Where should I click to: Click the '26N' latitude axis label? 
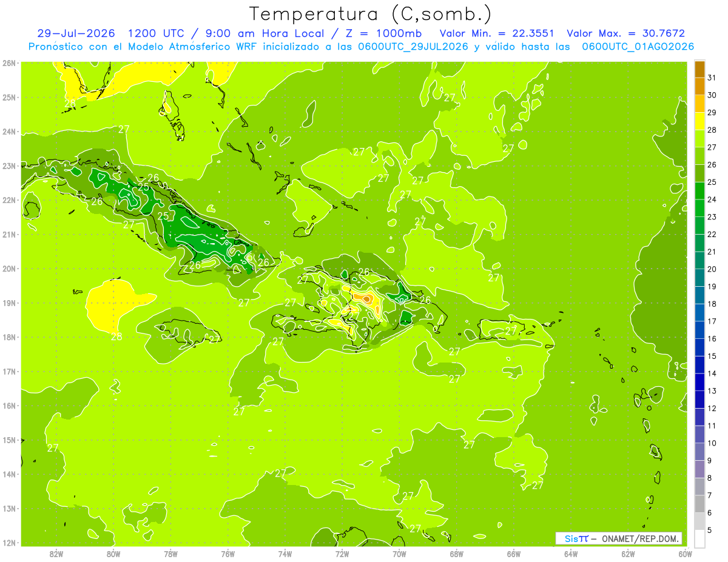tap(9, 63)
